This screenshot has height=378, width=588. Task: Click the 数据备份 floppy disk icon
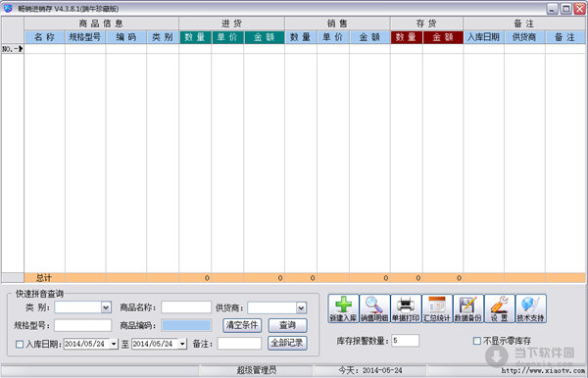[x=468, y=308]
